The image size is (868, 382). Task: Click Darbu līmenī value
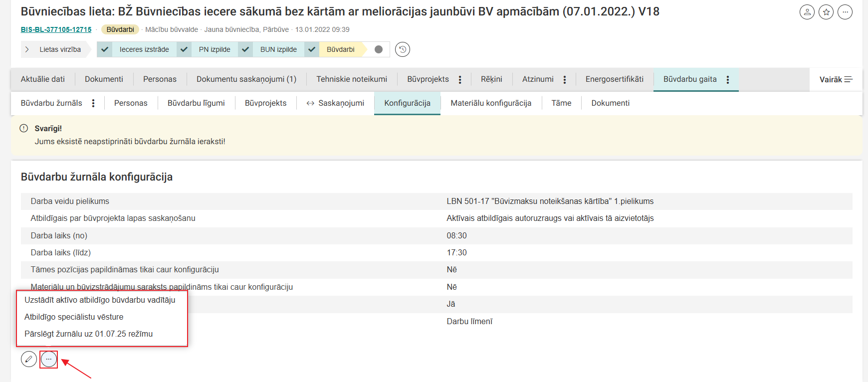tap(469, 321)
